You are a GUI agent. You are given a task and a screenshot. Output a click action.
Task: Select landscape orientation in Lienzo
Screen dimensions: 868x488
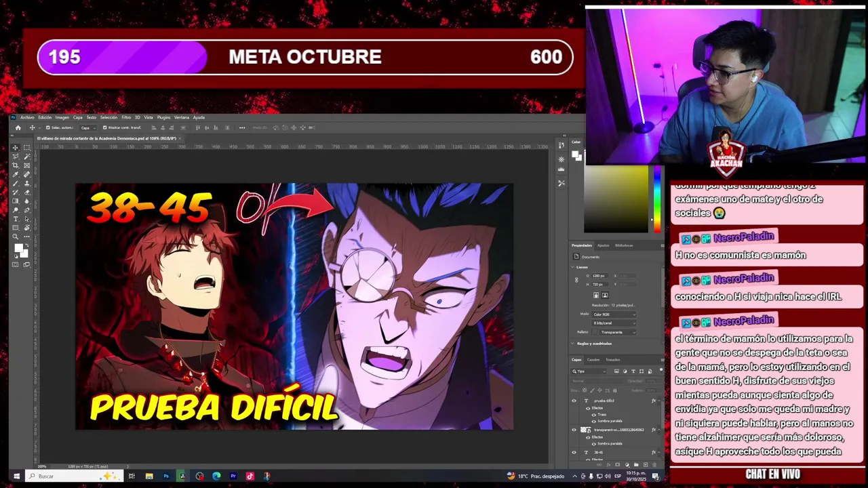[605, 295]
